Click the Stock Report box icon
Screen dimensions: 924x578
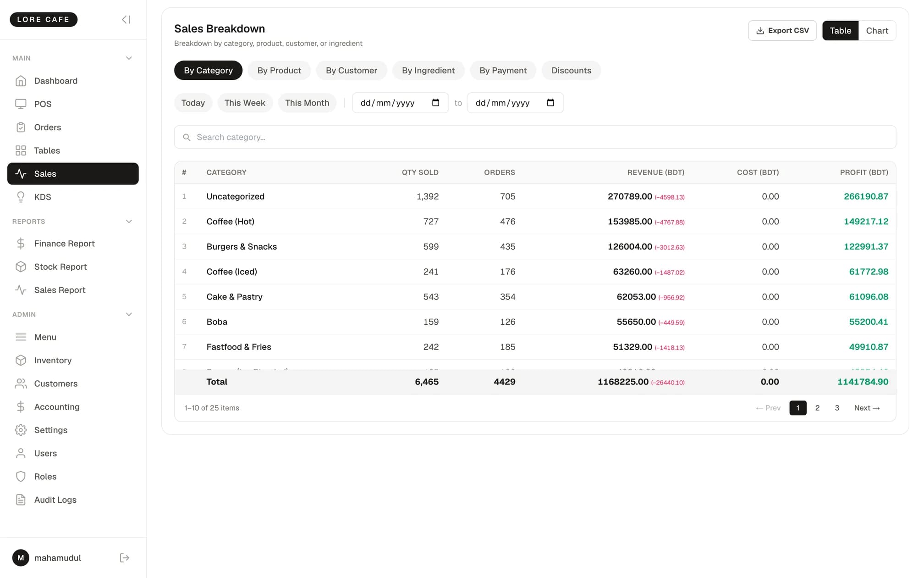pos(21,267)
